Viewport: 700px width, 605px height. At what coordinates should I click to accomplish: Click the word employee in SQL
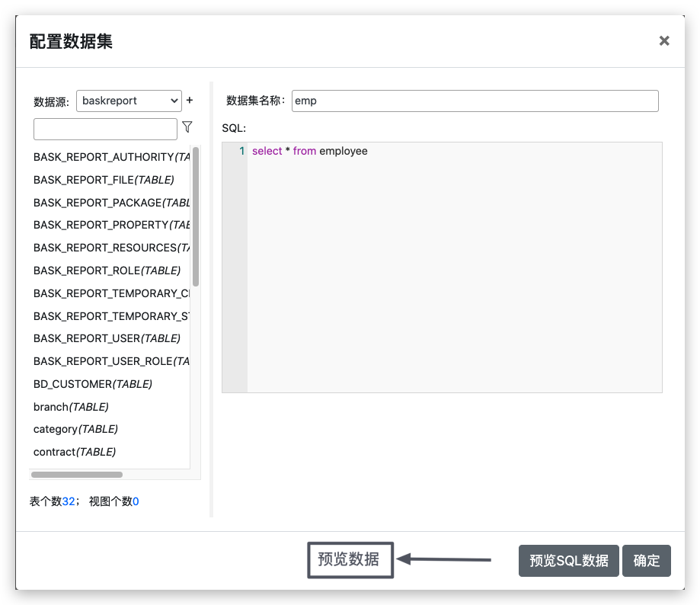coord(344,152)
